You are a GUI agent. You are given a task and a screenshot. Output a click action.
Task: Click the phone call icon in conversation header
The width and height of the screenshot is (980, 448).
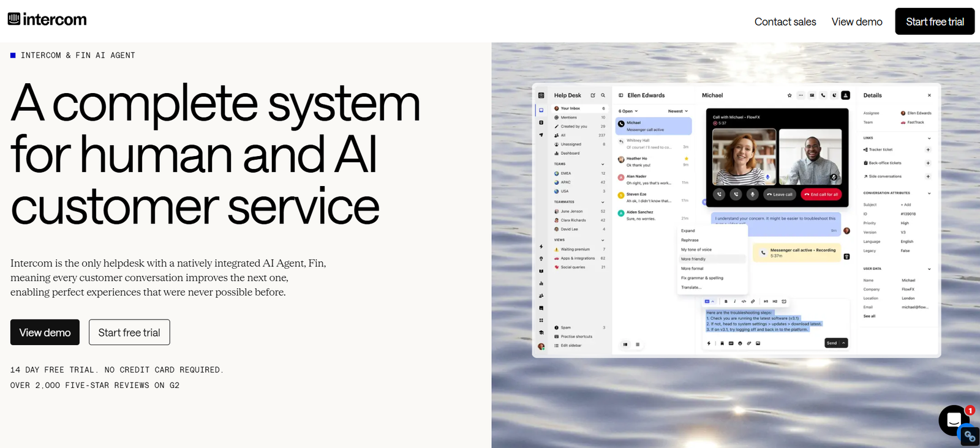pyautogui.click(x=823, y=95)
